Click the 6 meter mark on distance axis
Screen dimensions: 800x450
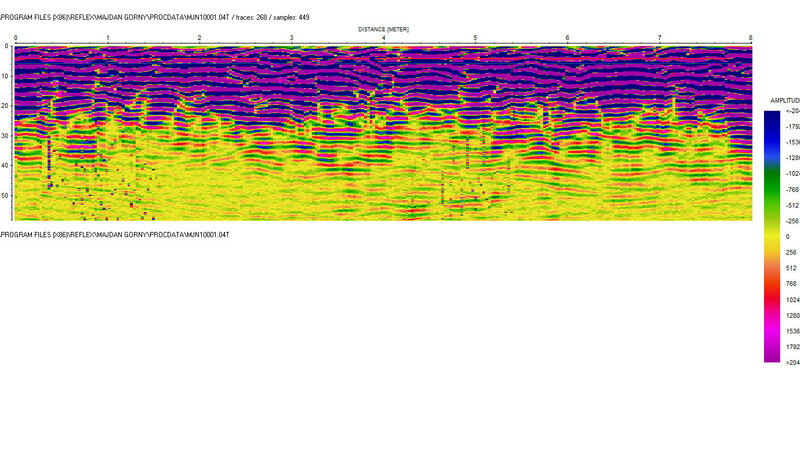[567, 38]
